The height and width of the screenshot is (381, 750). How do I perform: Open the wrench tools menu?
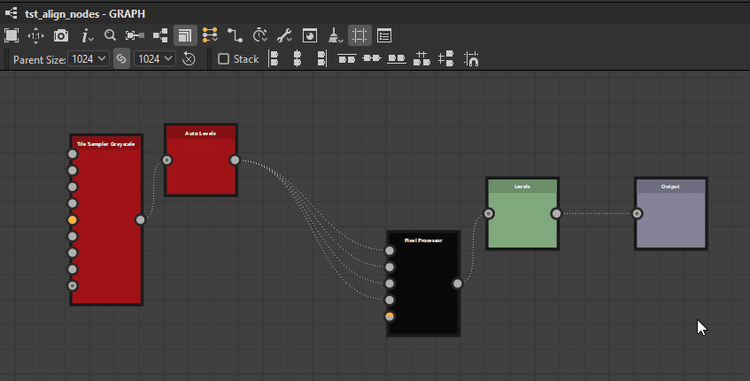tap(285, 35)
